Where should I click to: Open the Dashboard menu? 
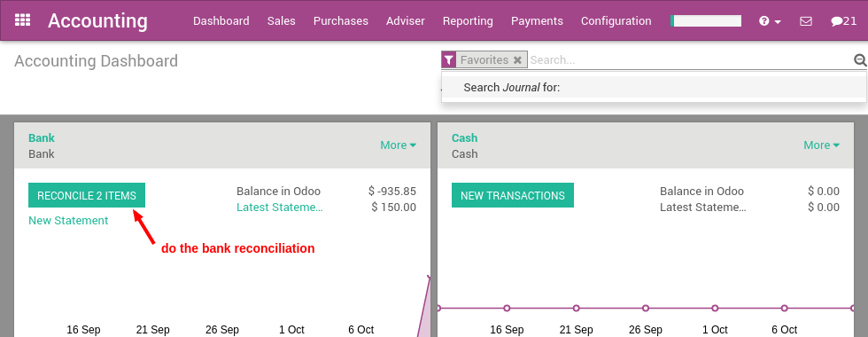[221, 21]
